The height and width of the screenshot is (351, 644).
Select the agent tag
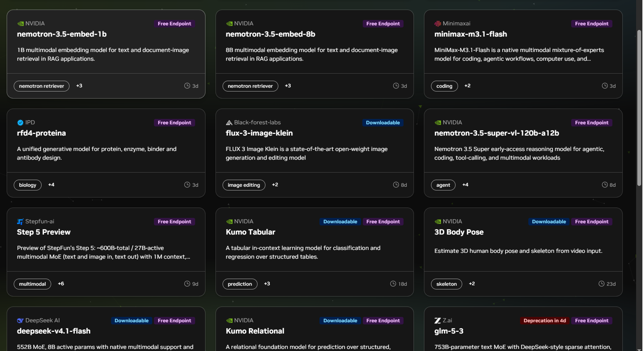click(443, 185)
